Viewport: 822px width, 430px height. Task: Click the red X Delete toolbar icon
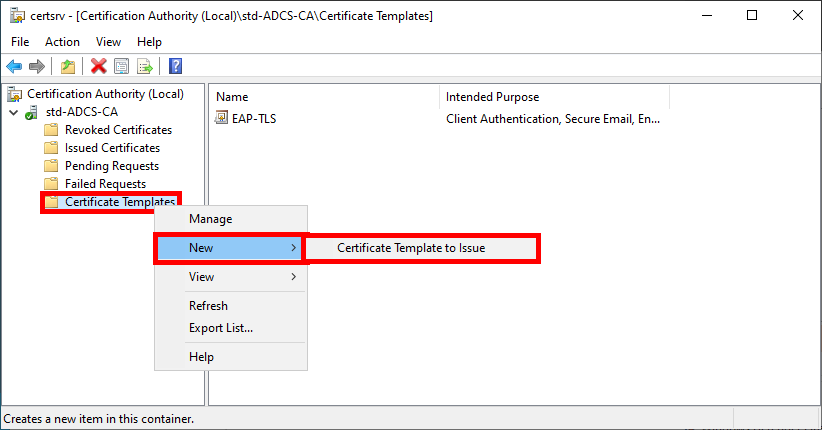98,66
